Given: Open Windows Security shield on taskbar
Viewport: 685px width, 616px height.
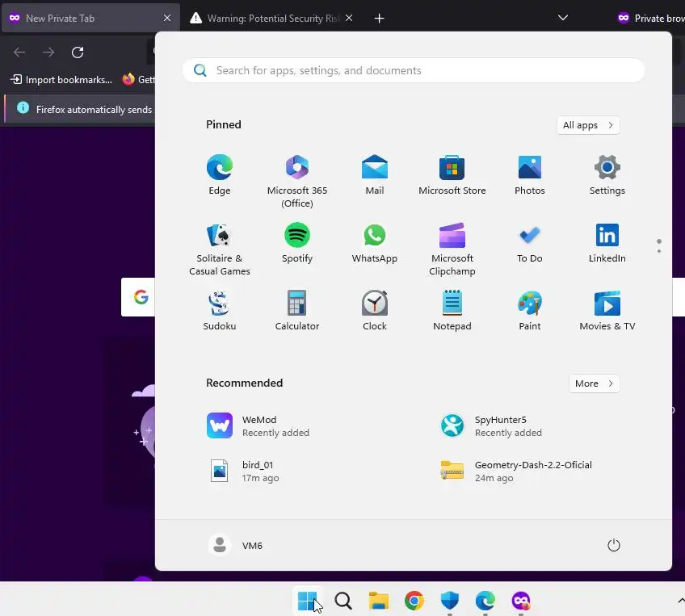Looking at the screenshot, I should pyautogui.click(x=449, y=601).
